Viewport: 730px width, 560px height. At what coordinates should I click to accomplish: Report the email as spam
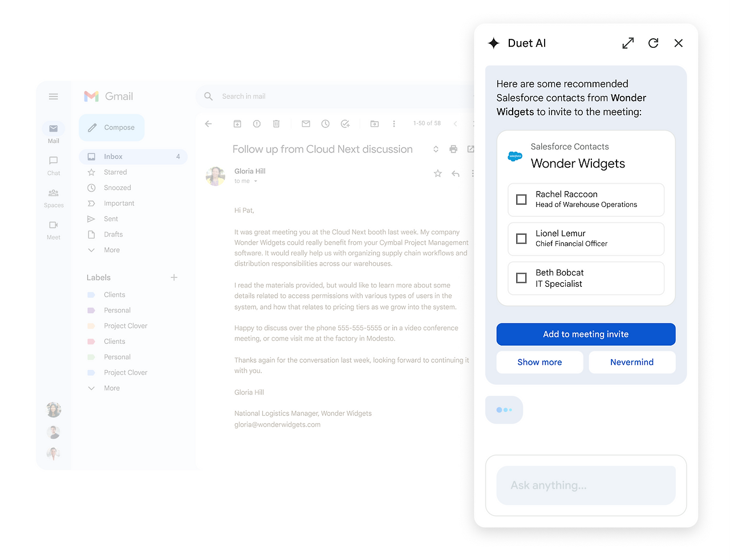(257, 124)
